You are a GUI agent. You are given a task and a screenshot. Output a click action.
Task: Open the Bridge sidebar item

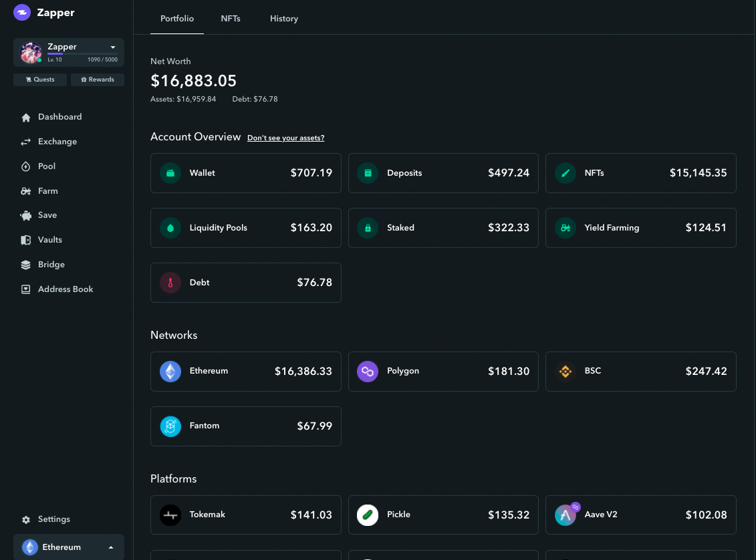coord(51,265)
